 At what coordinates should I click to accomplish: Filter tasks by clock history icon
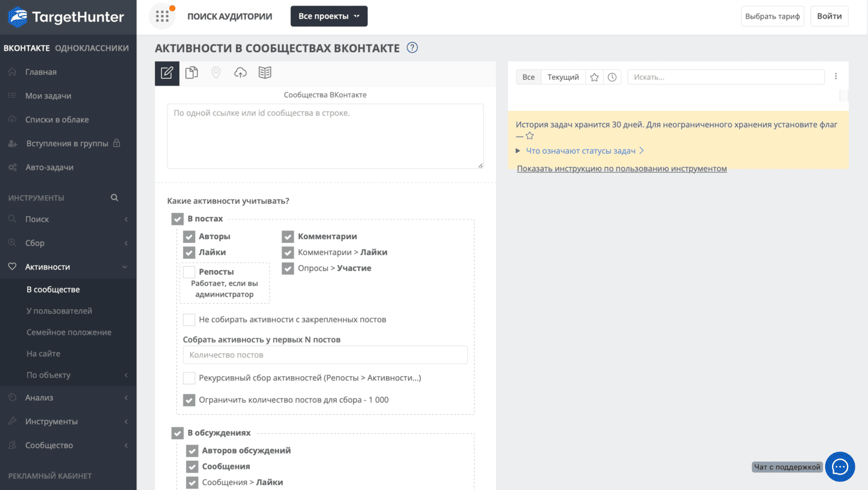click(613, 77)
